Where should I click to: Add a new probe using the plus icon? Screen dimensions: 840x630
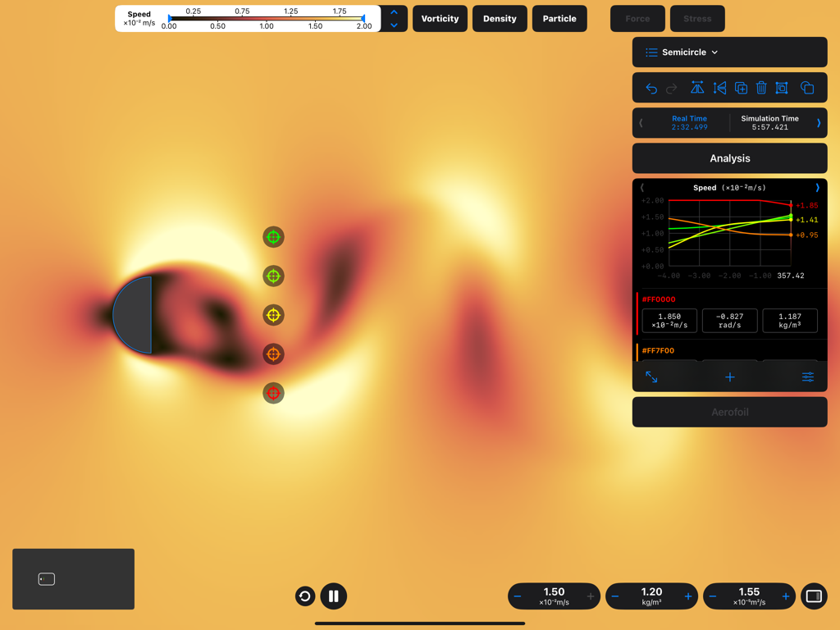click(x=729, y=377)
